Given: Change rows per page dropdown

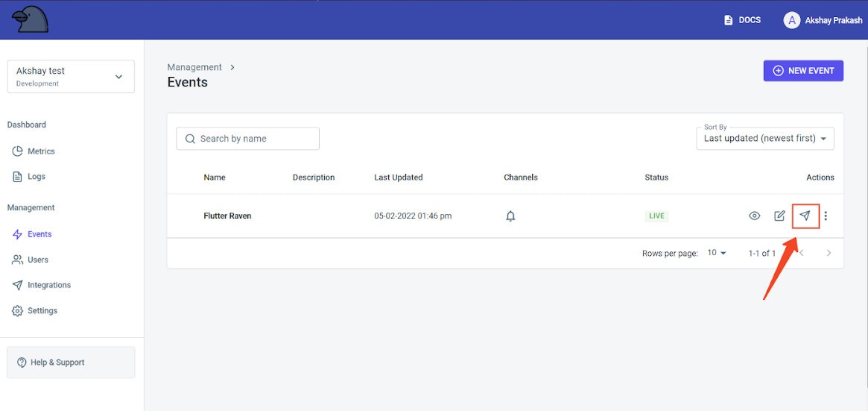Looking at the screenshot, I should pyautogui.click(x=717, y=253).
